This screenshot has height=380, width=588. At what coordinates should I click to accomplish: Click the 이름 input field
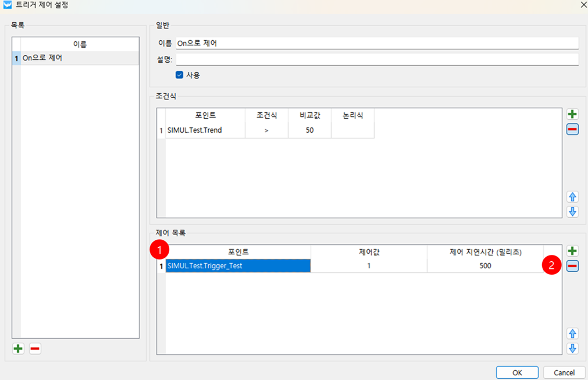coord(376,43)
